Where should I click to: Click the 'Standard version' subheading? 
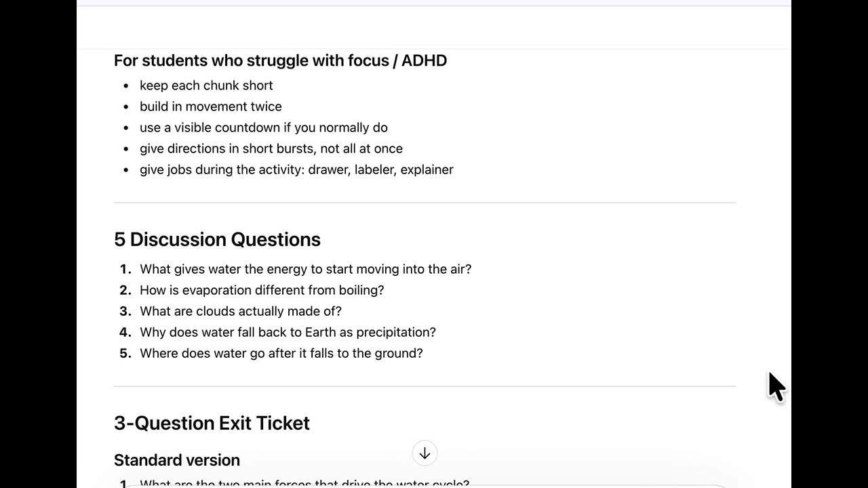[x=177, y=460]
